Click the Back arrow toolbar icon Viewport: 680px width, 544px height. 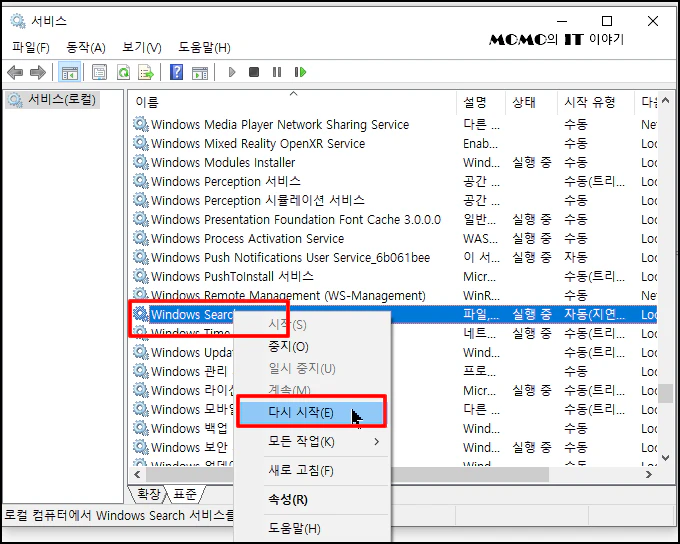click(15, 72)
